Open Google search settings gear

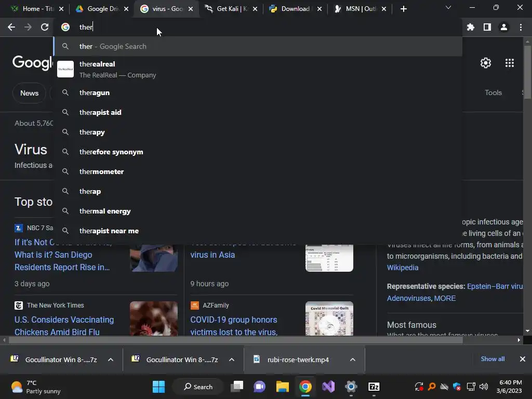point(486,63)
